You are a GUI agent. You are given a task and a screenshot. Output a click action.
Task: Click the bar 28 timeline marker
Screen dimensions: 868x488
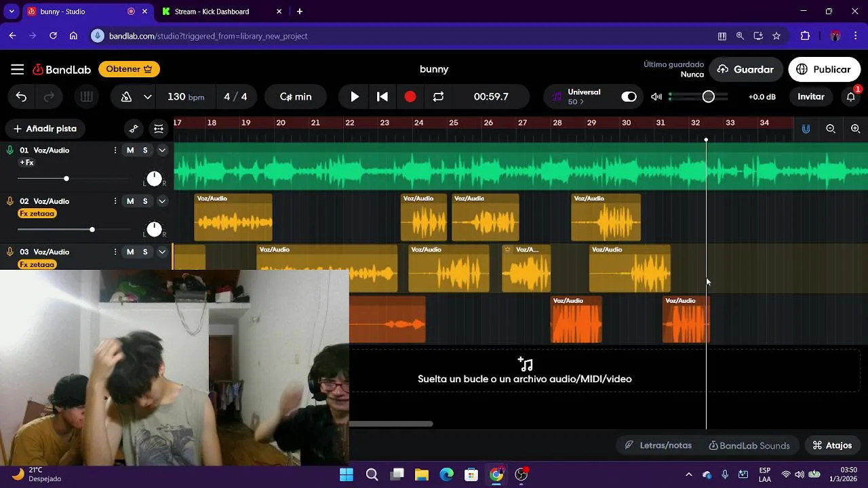pyautogui.click(x=557, y=123)
